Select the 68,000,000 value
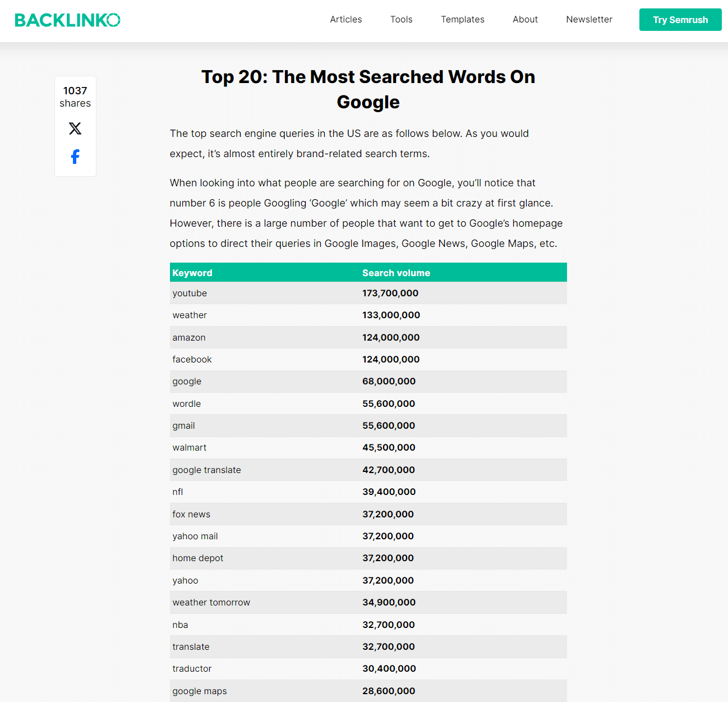 [x=389, y=381]
